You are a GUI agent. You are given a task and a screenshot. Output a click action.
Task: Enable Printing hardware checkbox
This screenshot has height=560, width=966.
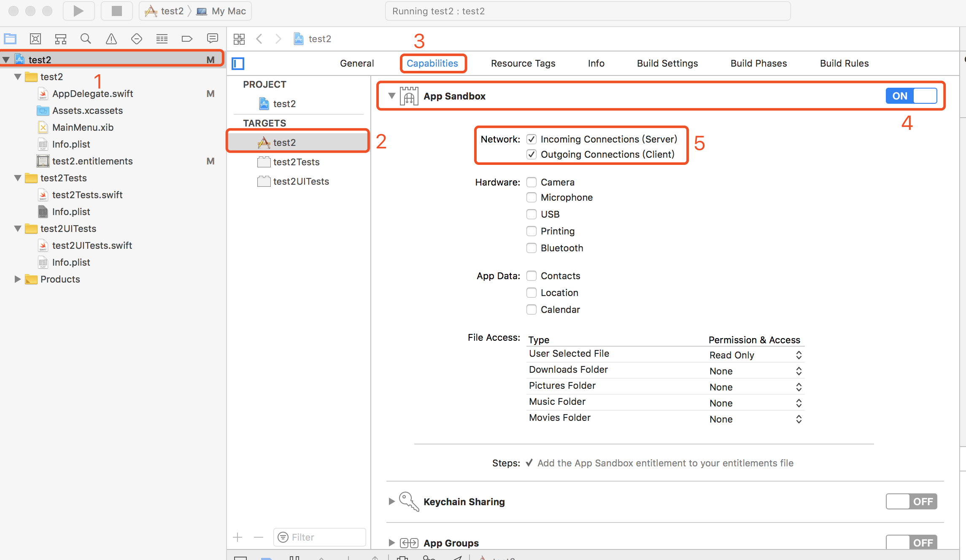click(x=532, y=231)
